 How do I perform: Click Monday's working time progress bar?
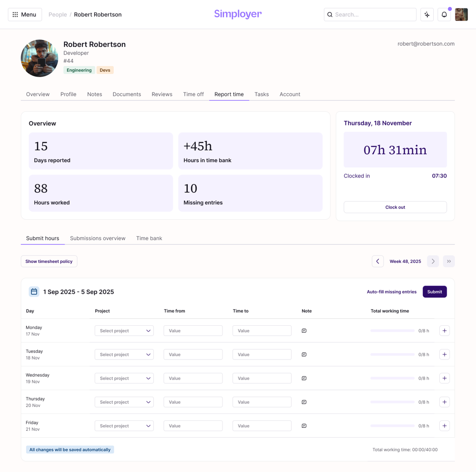392,331
